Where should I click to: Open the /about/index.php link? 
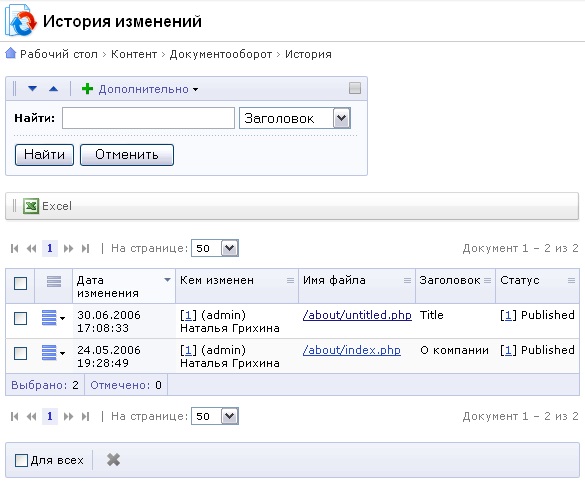click(351, 350)
